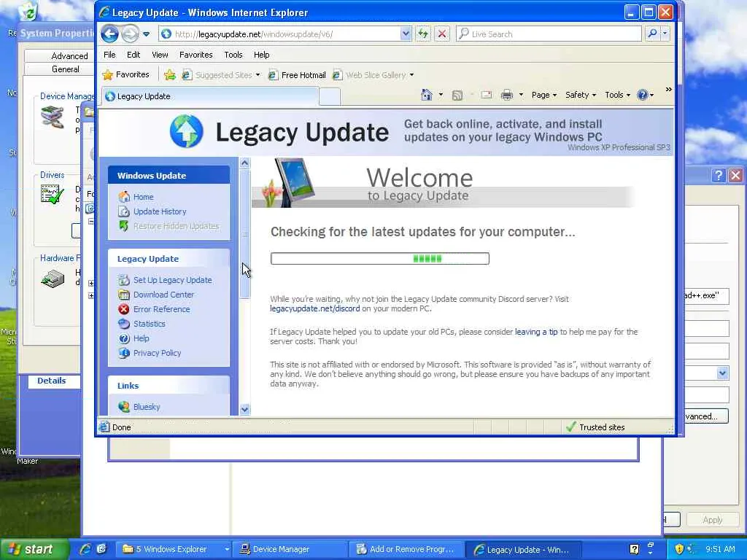Refresh the page with the green arrows

click(422, 34)
